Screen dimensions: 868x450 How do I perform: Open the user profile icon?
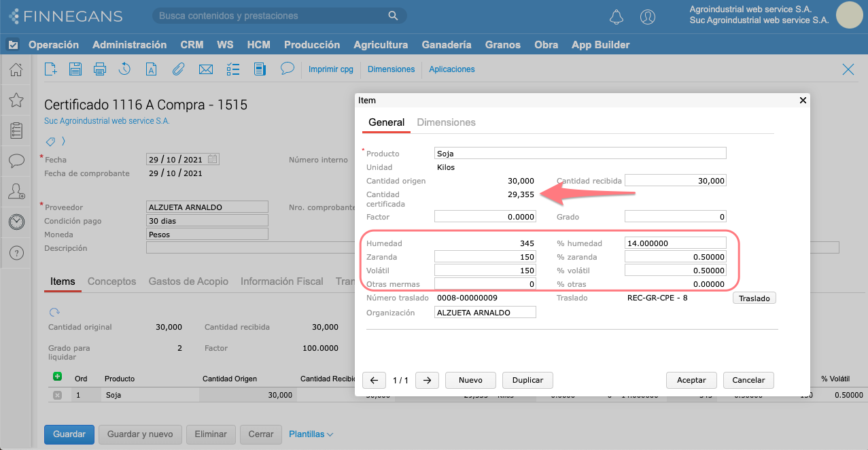[648, 17]
